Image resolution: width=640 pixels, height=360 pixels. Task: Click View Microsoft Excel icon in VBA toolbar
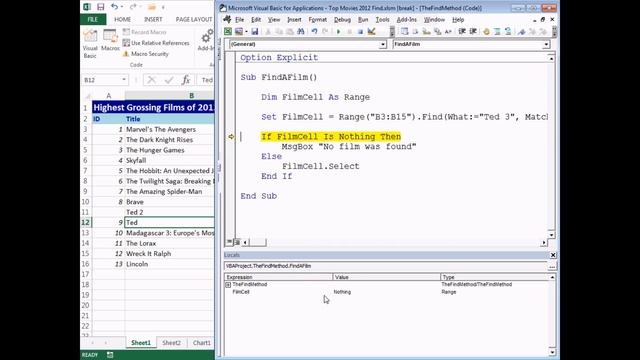click(x=228, y=31)
